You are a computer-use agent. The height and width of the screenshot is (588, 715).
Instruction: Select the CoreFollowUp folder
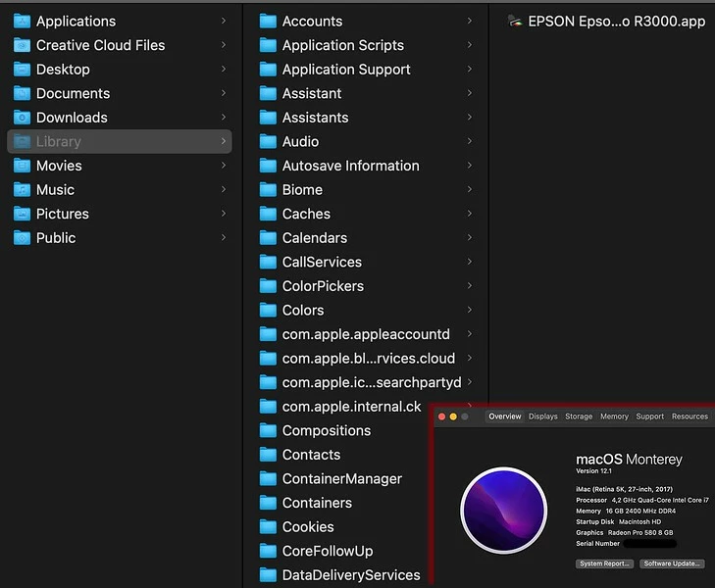point(328,551)
